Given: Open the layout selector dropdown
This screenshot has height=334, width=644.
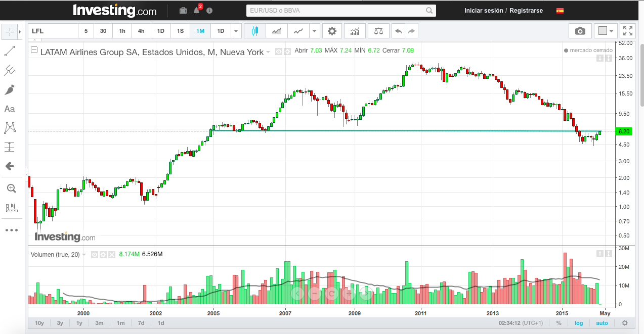Looking at the screenshot, I should tap(606, 31).
